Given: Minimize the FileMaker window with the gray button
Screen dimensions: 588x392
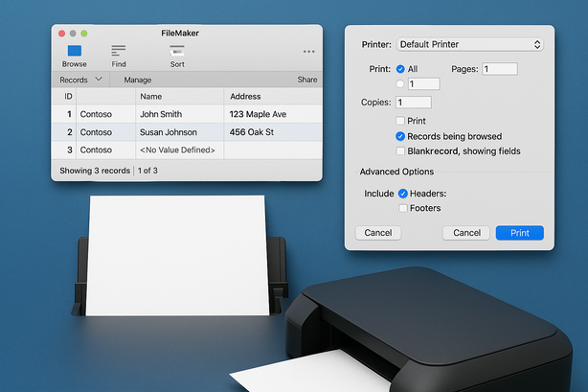Looking at the screenshot, I should (73, 34).
